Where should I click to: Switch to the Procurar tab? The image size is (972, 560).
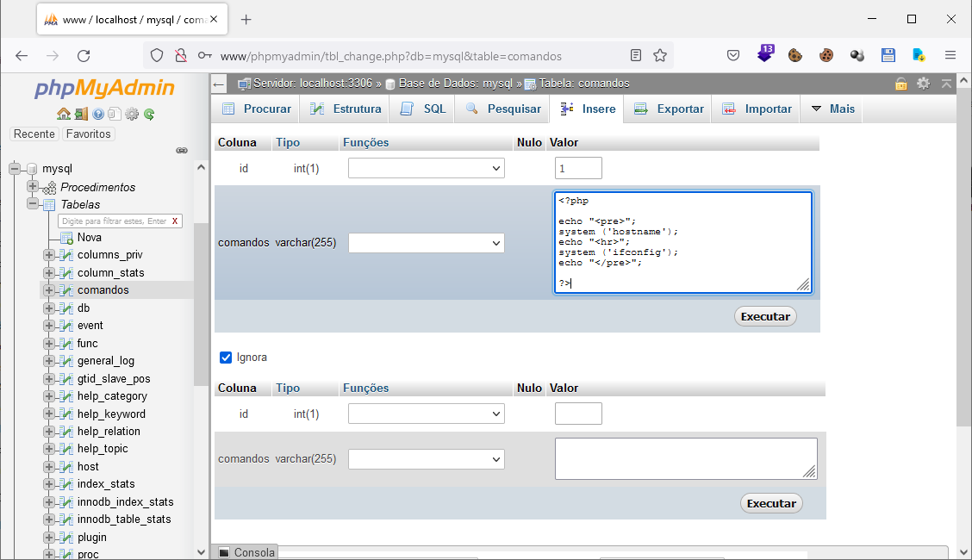pos(257,109)
